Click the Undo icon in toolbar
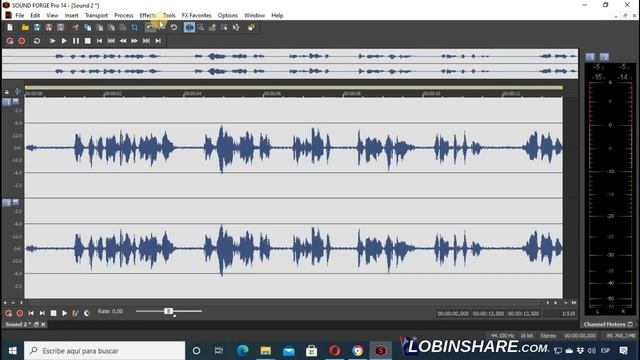The image size is (640, 360). pyautogui.click(x=150, y=27)
